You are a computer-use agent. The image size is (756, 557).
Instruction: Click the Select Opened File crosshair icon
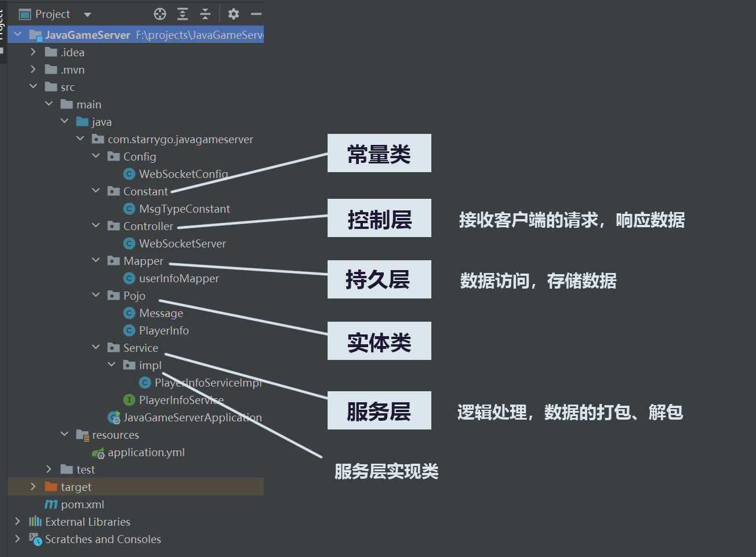click(x=159, y=13)
